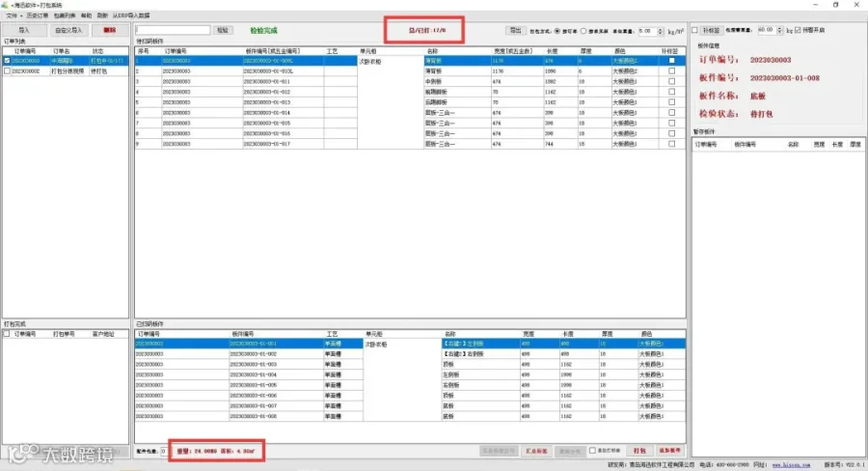Tick 补标签 checkbox for part 2023030003-01-011
Image resolution: width=868 pixels, height=471 pixels.
671,81
